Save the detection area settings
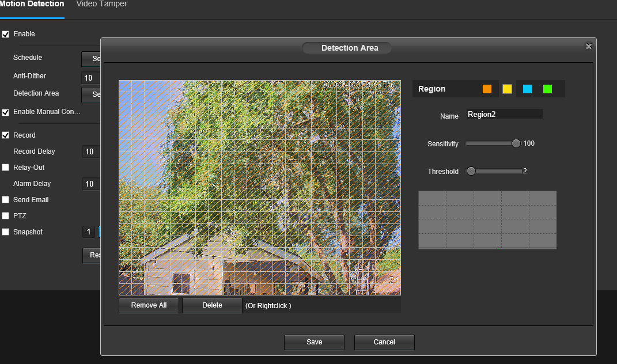 314,342
